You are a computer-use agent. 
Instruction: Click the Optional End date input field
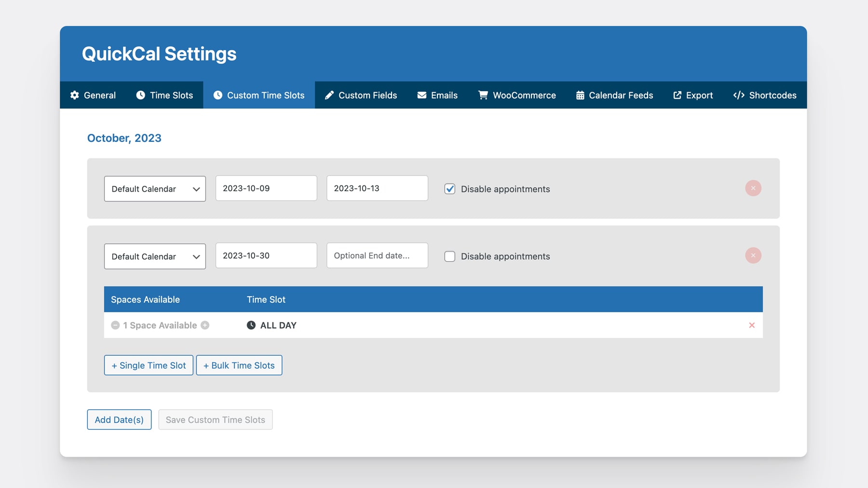click(x=377, y=255)
